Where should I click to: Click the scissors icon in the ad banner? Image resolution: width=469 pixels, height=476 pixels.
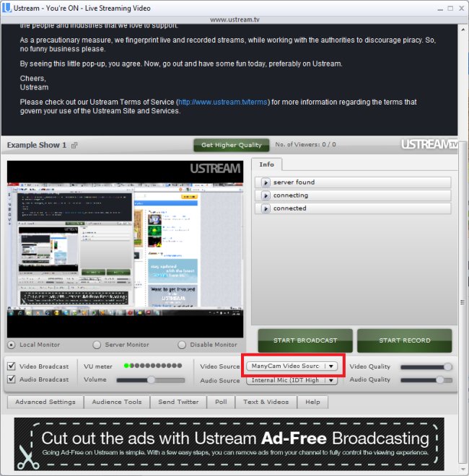[x=28, y=457]
